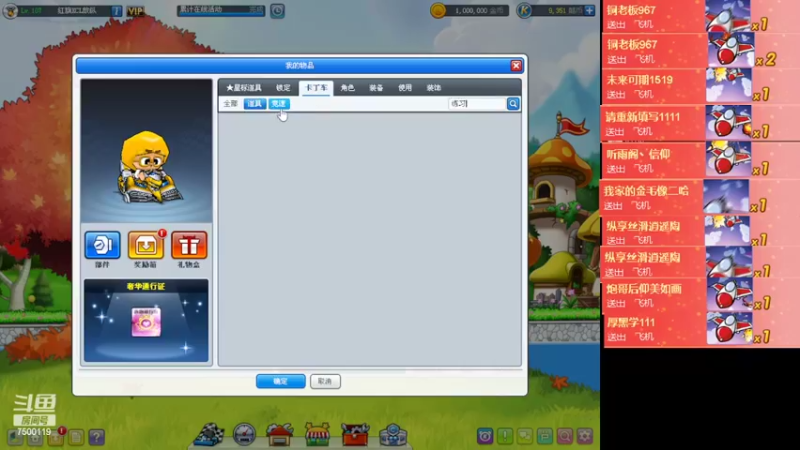800x450 pixels.
Task: Click the player avatar emblem
Action: coord(10,11)
